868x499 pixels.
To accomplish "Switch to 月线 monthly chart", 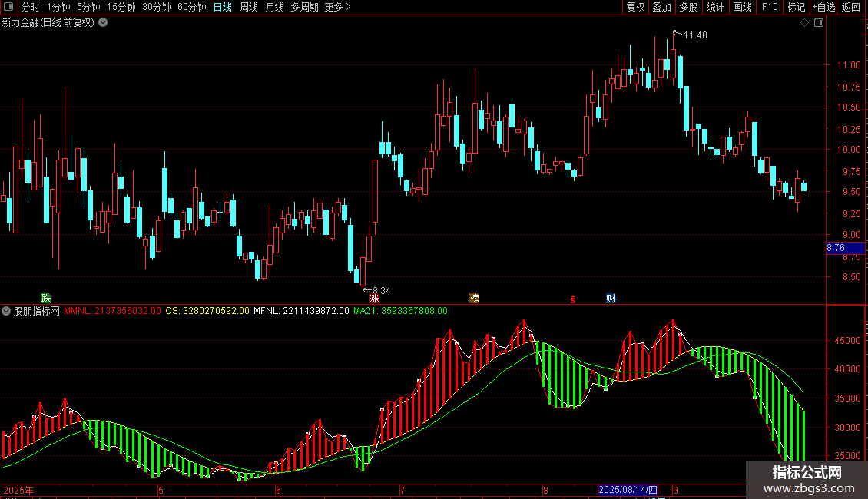I will pyautogui.click(x=274, y=7).
